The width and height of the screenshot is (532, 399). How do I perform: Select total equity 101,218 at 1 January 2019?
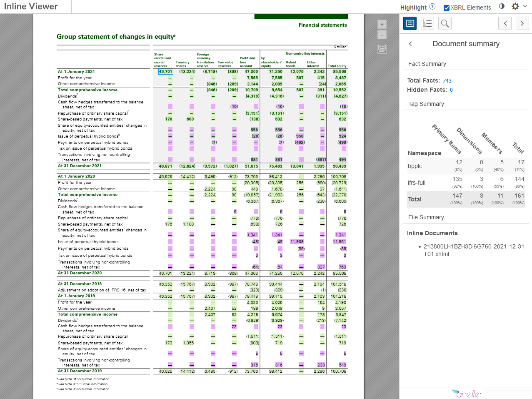[339, 296]
